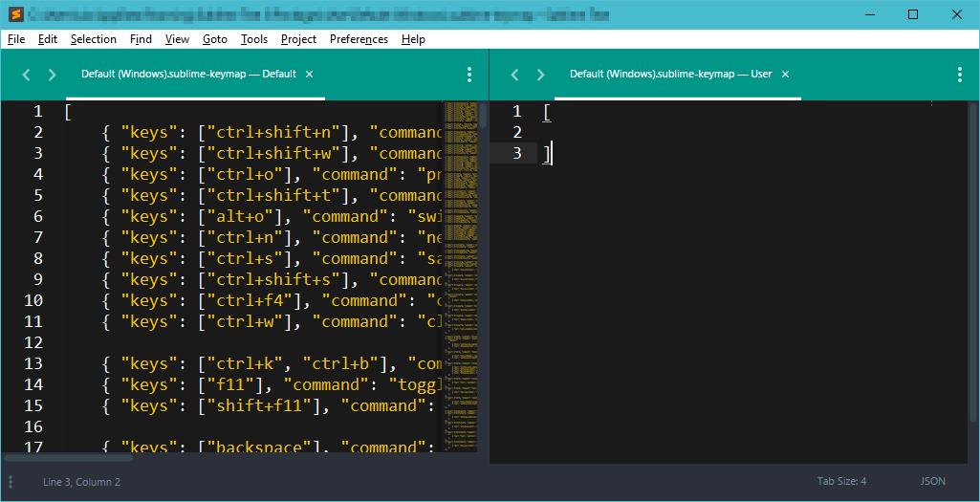Open the JSON syntax selector
Image resolution: width=980 pixels, height=502 pixels.
click(932, 481)
